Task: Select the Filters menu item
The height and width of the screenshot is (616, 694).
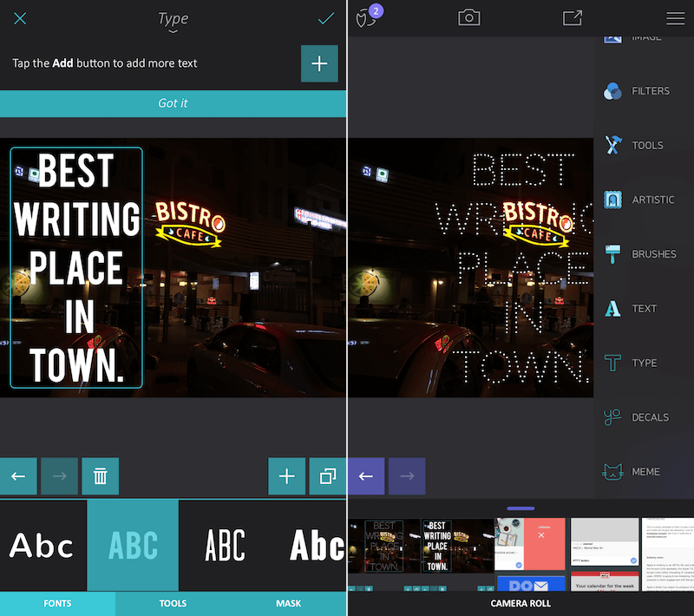Action: 642,91
